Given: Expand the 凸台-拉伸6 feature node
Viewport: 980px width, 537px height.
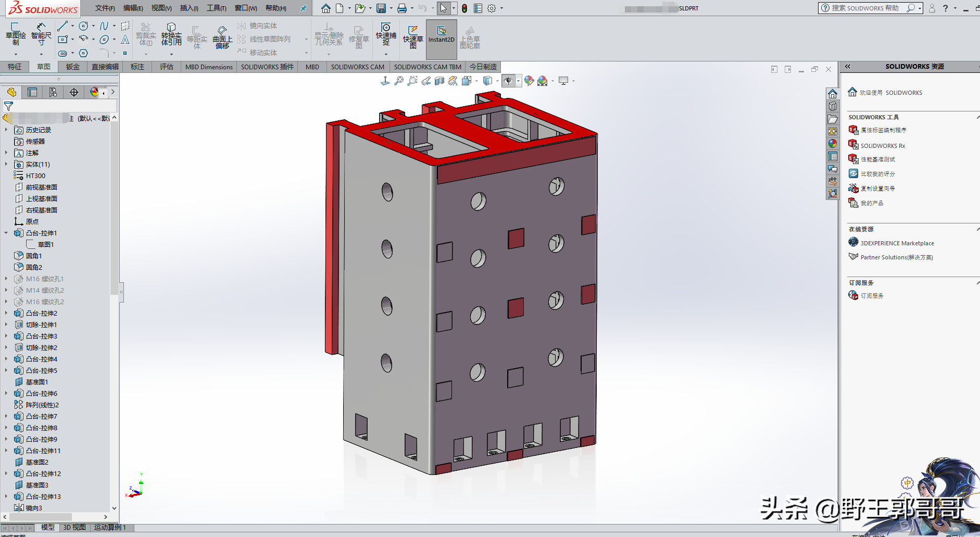Looking at the screenshot, I should 6,393.
